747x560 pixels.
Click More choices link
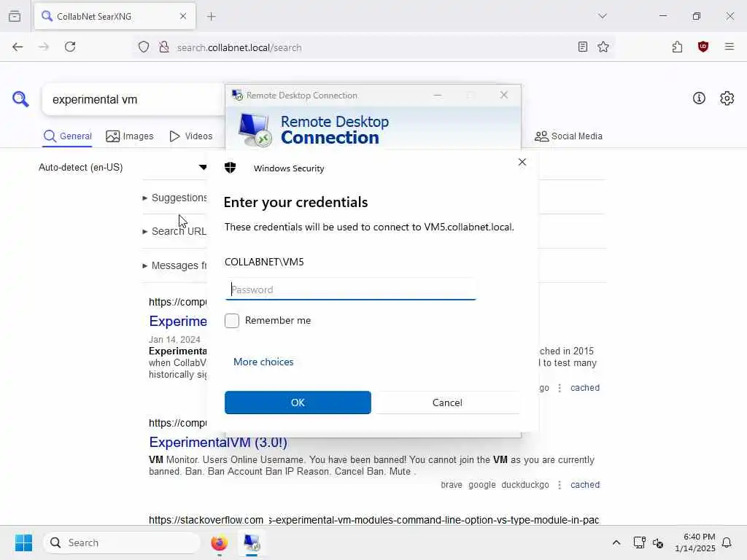pyautogui.click(x=263, y=362)
